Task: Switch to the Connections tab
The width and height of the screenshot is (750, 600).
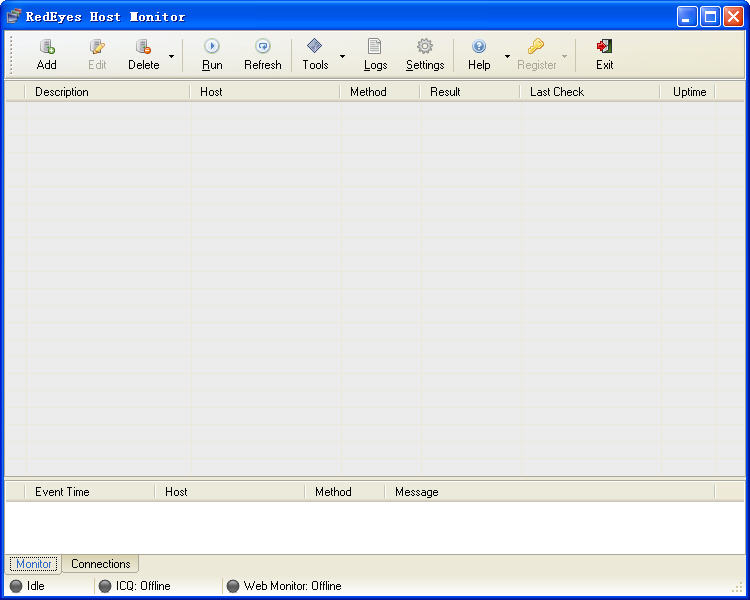Action: (100, 564)
